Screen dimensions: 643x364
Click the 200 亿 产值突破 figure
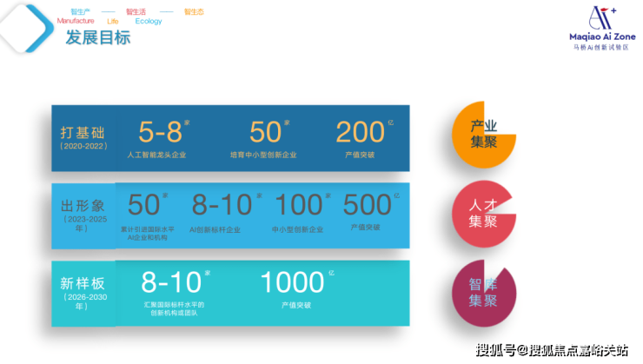click(362, 138)
